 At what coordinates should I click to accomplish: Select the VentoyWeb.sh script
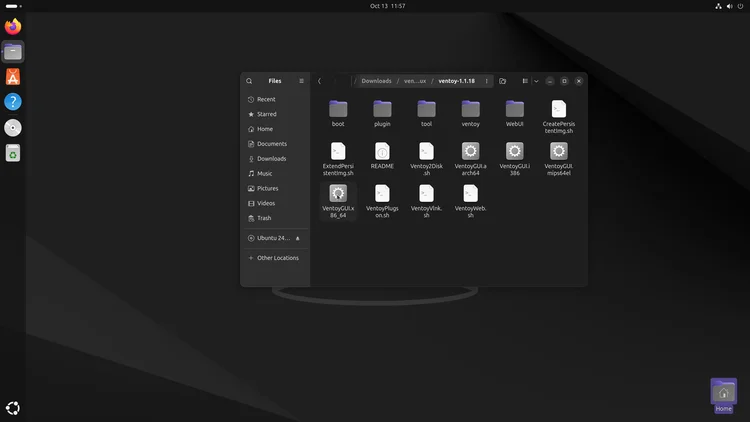click(x=470, y=201)
